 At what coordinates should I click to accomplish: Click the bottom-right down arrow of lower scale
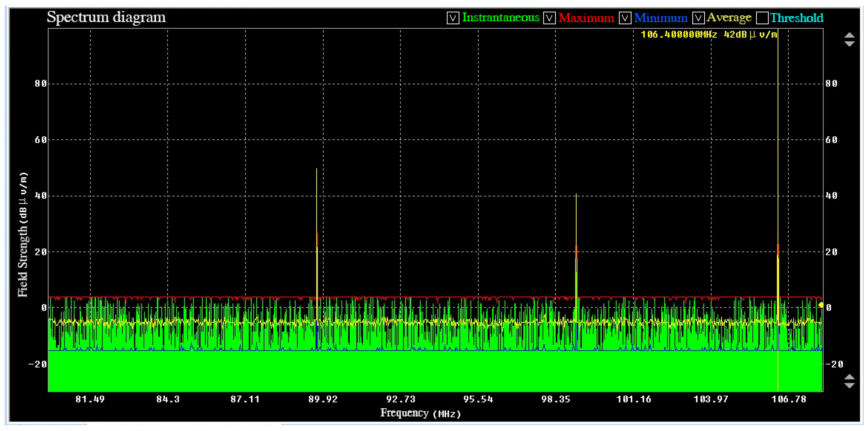click(849, 385)
